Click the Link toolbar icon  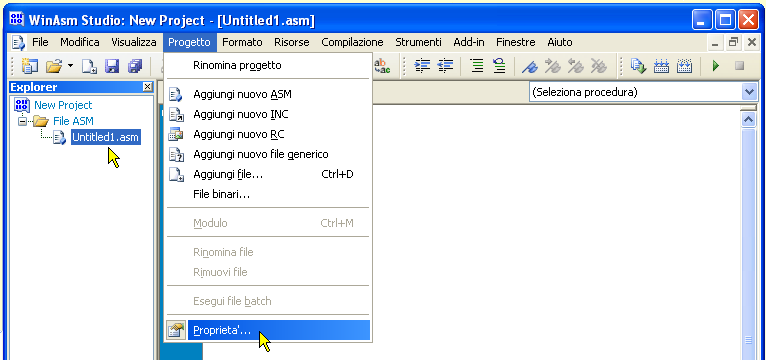point(661,65)
